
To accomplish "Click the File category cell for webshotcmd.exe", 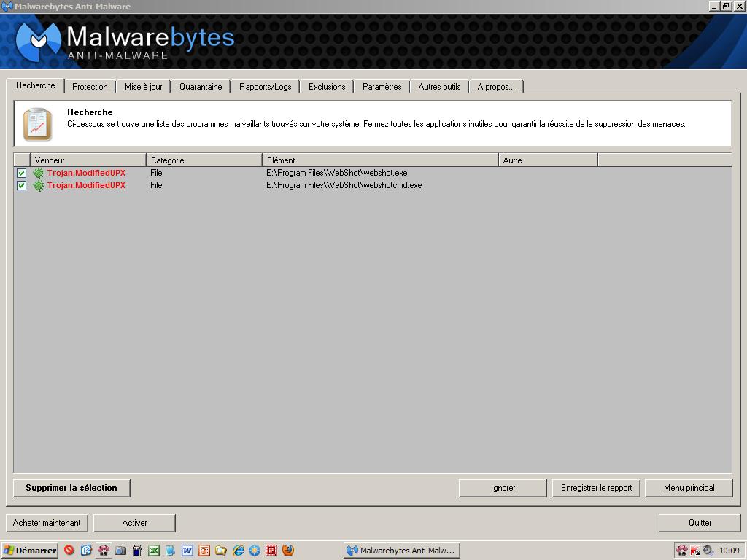I will 156,185.
